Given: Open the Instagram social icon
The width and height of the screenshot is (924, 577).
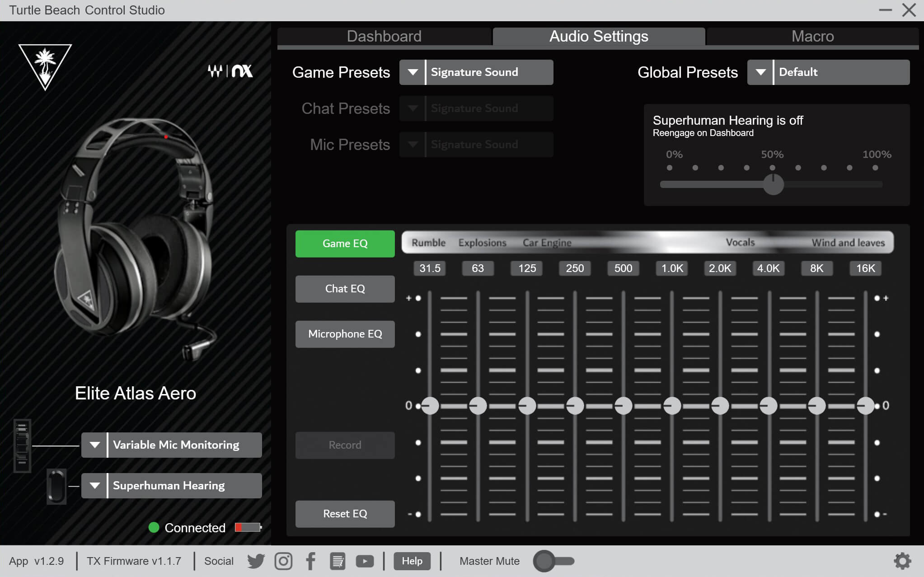Looking at the screenshot, I should (x=283, y=561).
